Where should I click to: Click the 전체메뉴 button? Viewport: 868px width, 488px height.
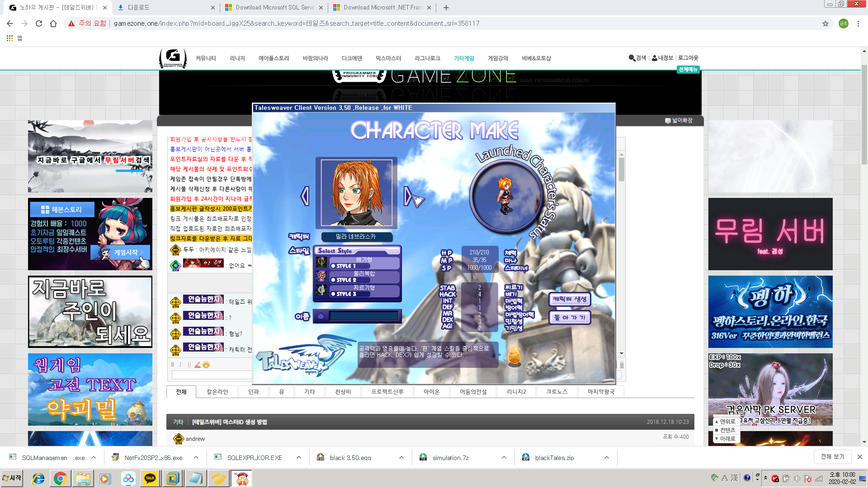pyautogui.click(x=688, y=70)
